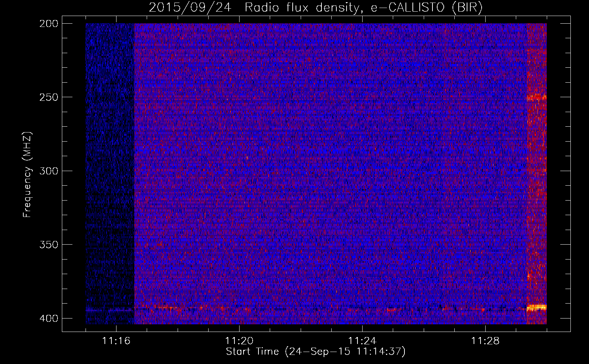The image size is (589, 364).
Task: Click the 'Start Time (24-Sep-15 11:14:37)' label
Action: pyautogui.click(x=316, y=352)
